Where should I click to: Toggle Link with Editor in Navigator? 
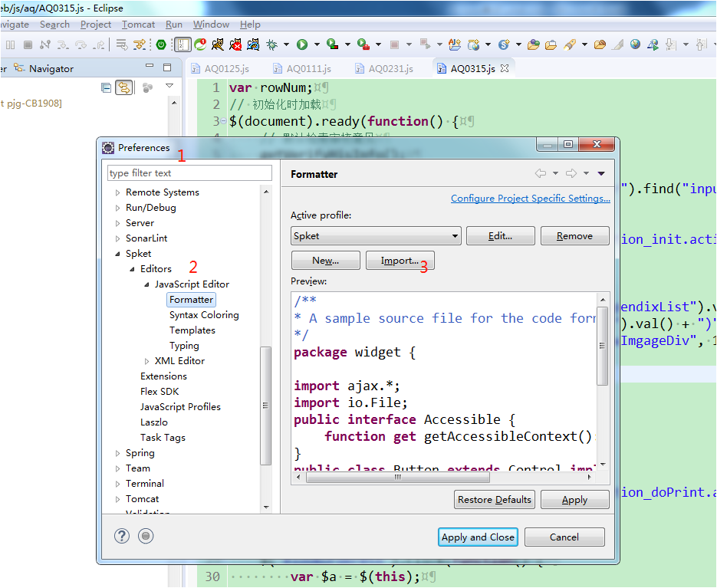pyautogui.click(x=124, y=87)
